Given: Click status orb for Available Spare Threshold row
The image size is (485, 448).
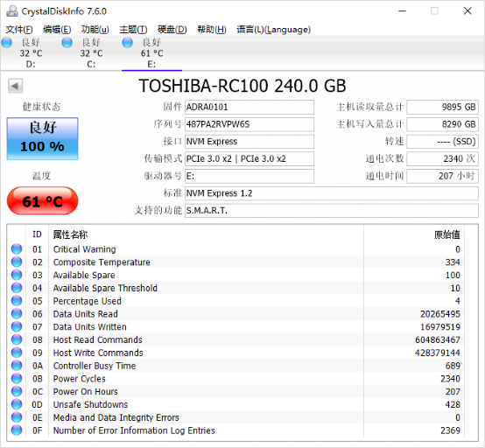Looking at the screenshot, I should point(17,288).
